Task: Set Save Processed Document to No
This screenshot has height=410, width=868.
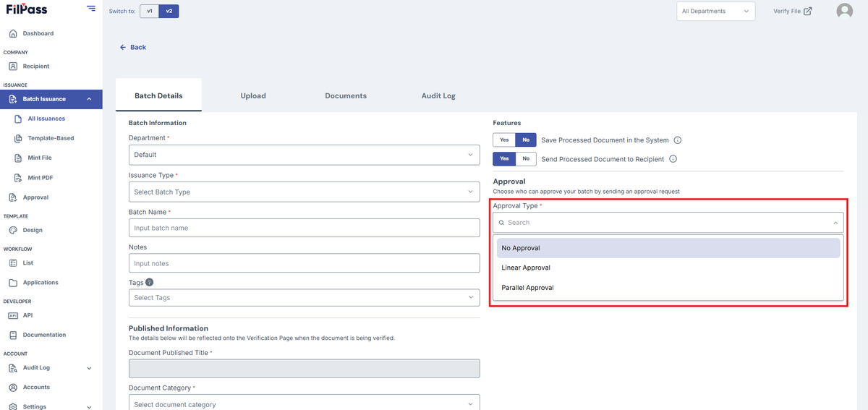Action: (526, 140)
